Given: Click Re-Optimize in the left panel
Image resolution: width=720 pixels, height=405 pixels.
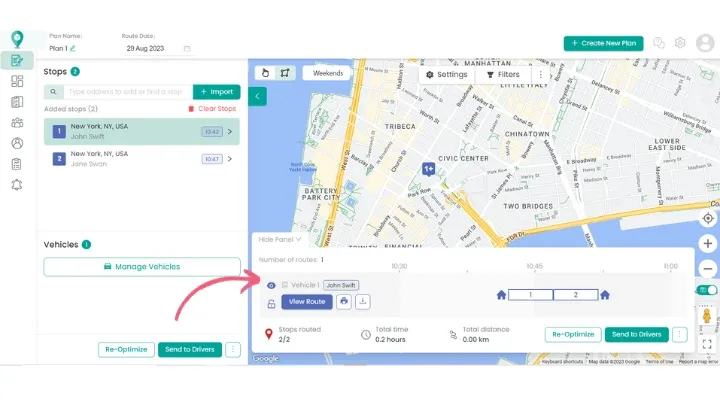Looking at the screenshot, I should click(x=126, y=349).
